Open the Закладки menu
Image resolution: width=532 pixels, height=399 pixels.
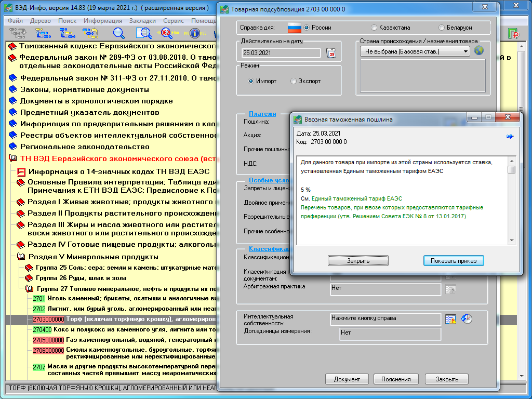(142, 21)
